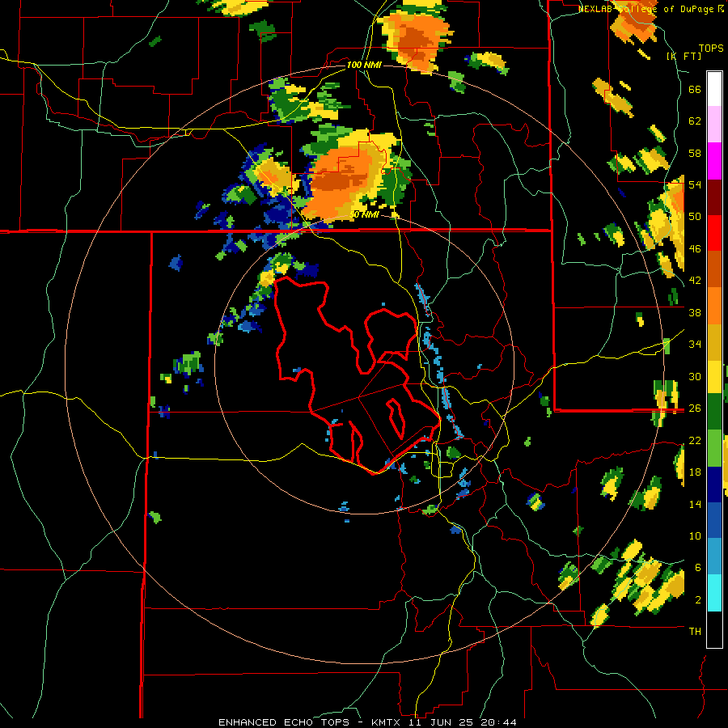Click the "58" legend value
Viewport: 728px width, 728px height.
pos(695,153)
